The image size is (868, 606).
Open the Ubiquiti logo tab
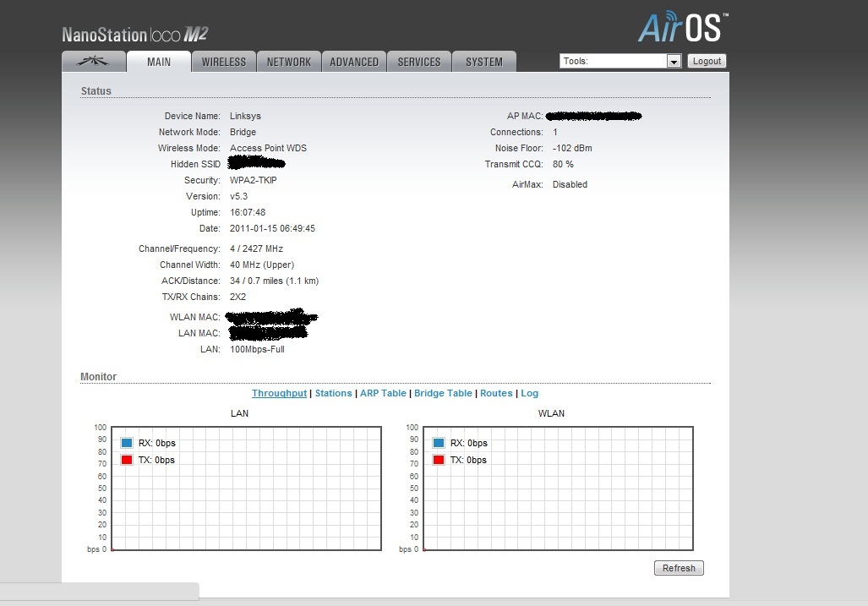click(x=94, y=62)
